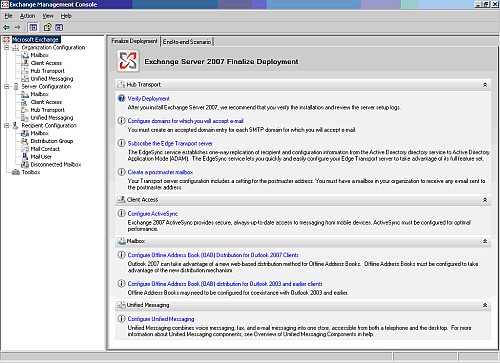Image resolution: width=500 pixels, height=363 pixels.
Task: Click the Verify Deployment help icon
Action: coord(121,98)
